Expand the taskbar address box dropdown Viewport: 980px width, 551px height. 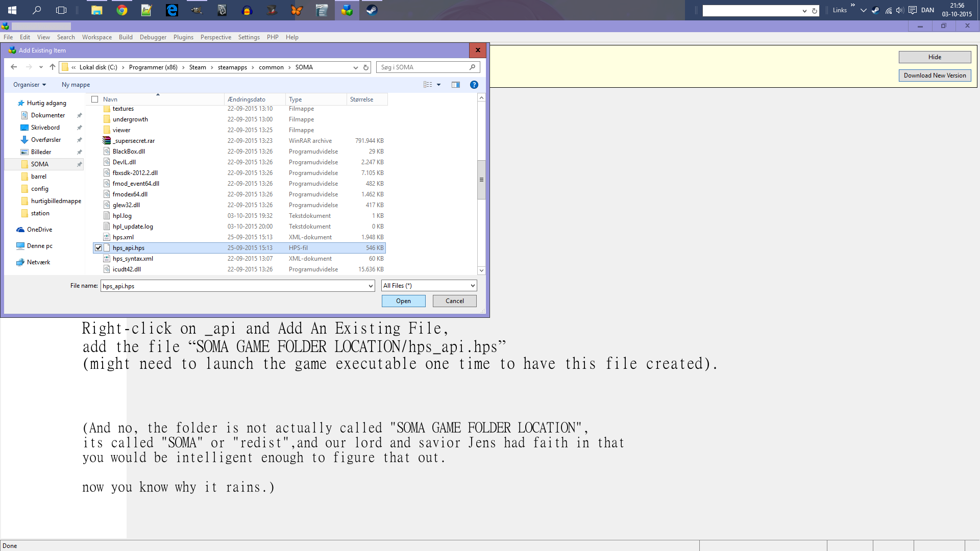click(x=804, y=11)
